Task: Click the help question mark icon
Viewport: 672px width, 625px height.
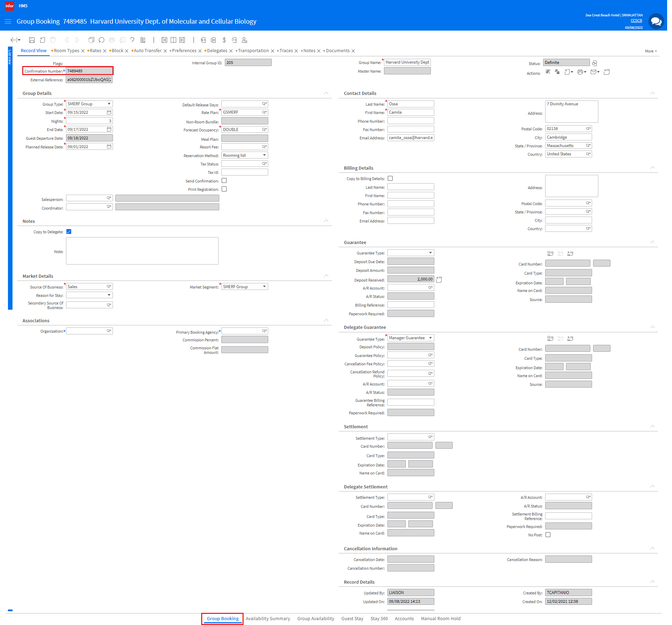Action: coord(132,40)
